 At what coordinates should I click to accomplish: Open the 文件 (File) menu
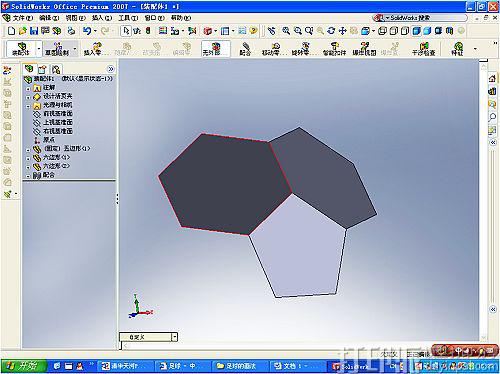coord(22,18)
